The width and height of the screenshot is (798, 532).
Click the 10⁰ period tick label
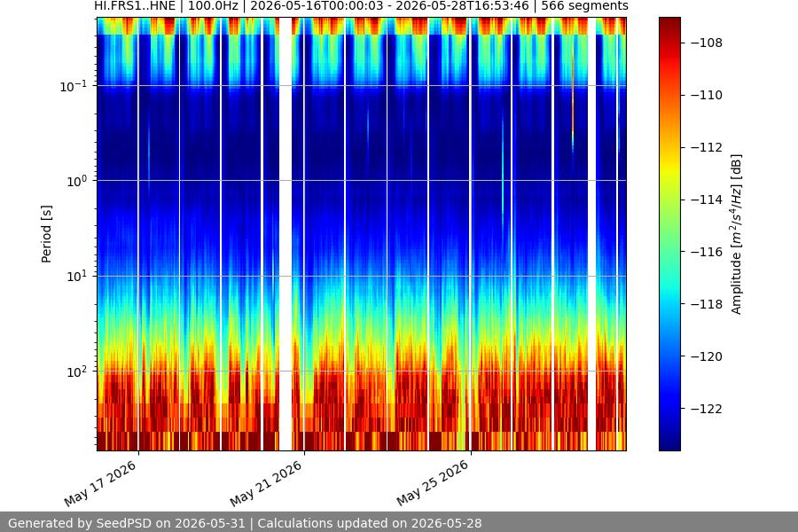(x=76, y=181)
